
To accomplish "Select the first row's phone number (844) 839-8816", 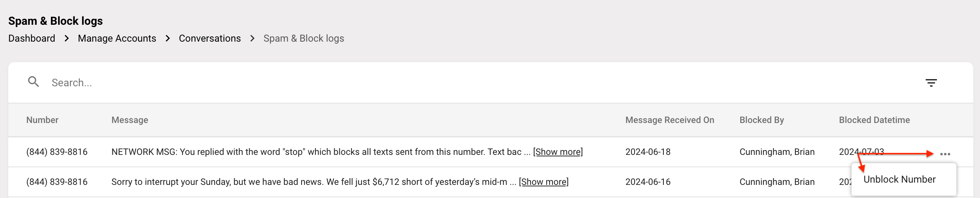I will pyautogui.click(x=57, y=152).
